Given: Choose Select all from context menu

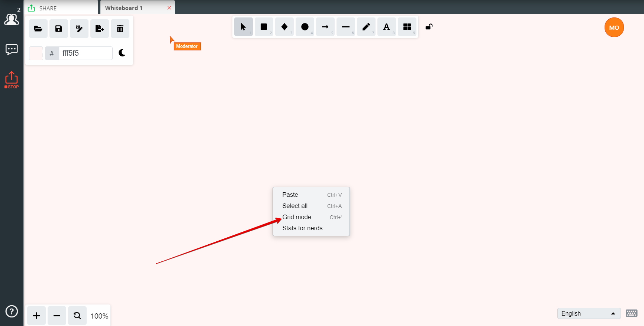Looking at the screenshot, I should click(x=311, y=206).
